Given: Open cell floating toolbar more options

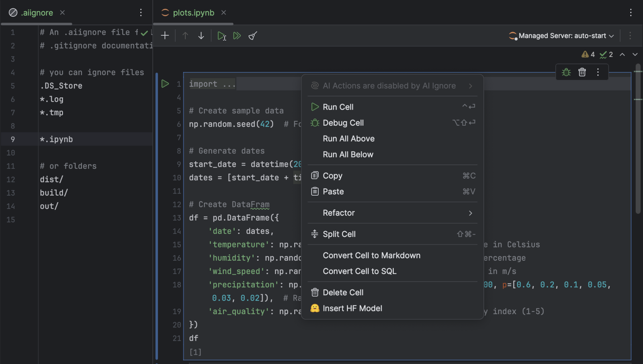Looking at the screenshot, I should point(598,72).
